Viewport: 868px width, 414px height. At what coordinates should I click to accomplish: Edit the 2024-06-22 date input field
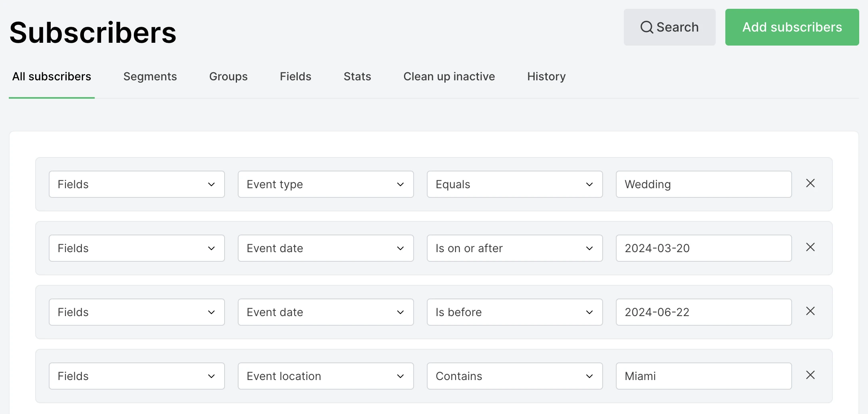coord(703,312)
